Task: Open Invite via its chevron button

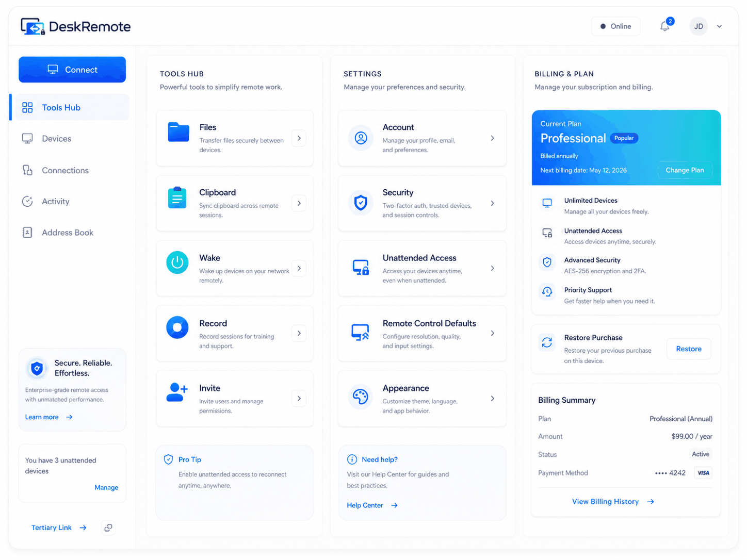Action: [x=299, y=398]
